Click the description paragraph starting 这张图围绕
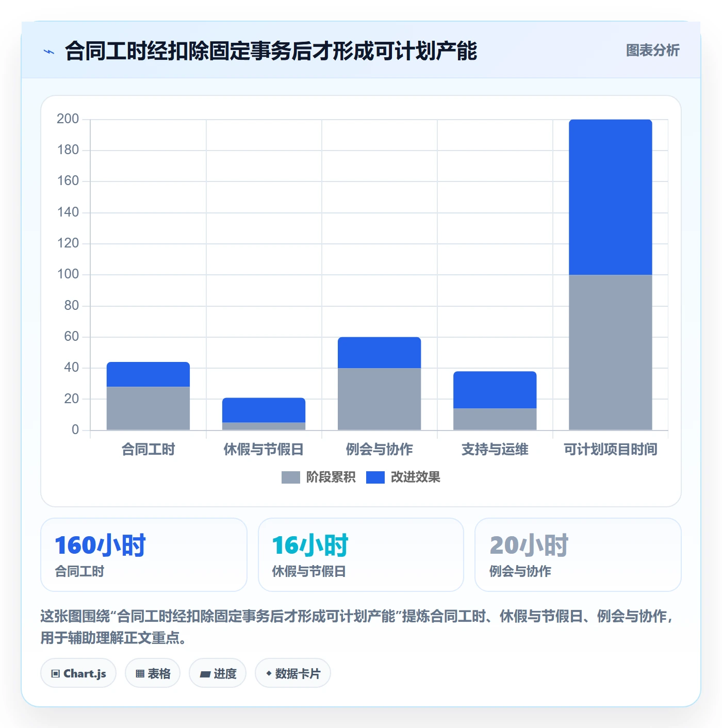Image resolution: width=722 pixels, height=728 pixels. point(357,627)
